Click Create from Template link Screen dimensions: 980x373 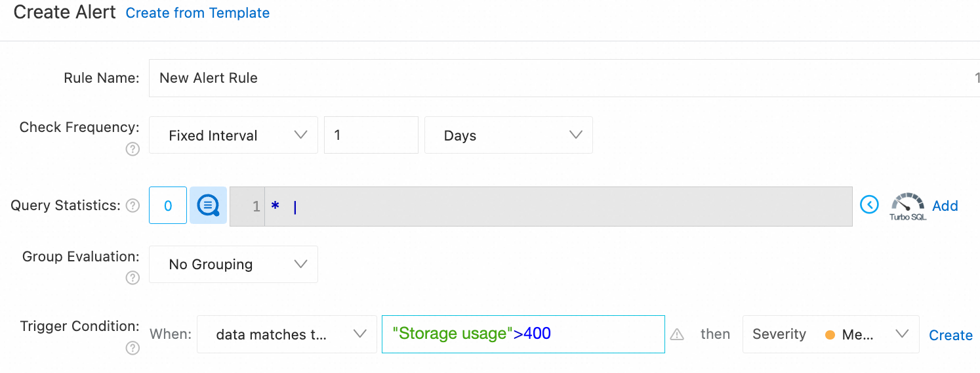click(x=197, y=12)
